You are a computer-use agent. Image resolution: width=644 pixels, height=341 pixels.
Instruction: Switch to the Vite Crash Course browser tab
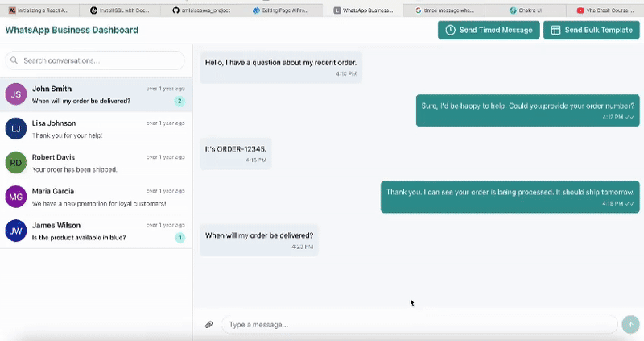coord(605,10)
